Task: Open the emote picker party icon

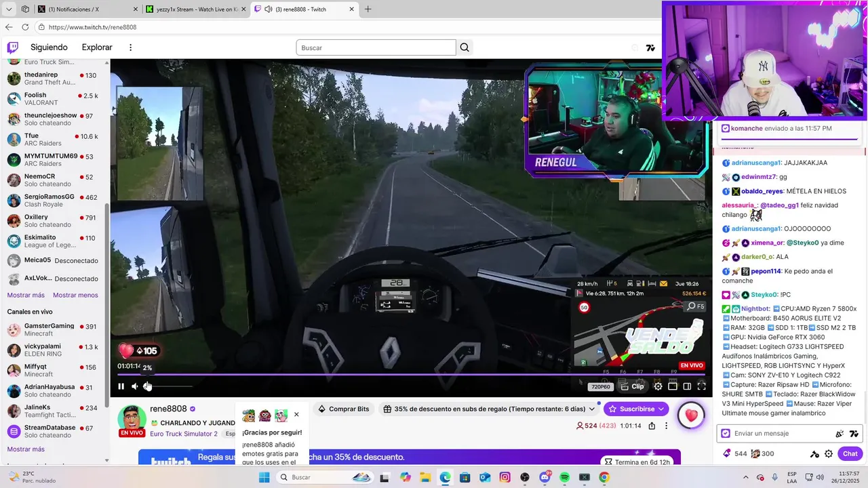Action: pyautogui.click(x=840, y=433)
